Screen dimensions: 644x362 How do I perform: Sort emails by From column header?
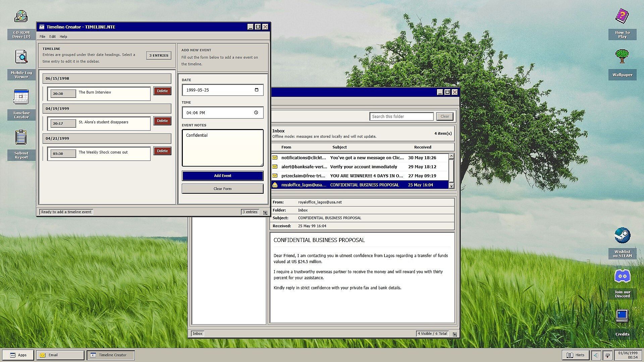[x=286, y=147]
